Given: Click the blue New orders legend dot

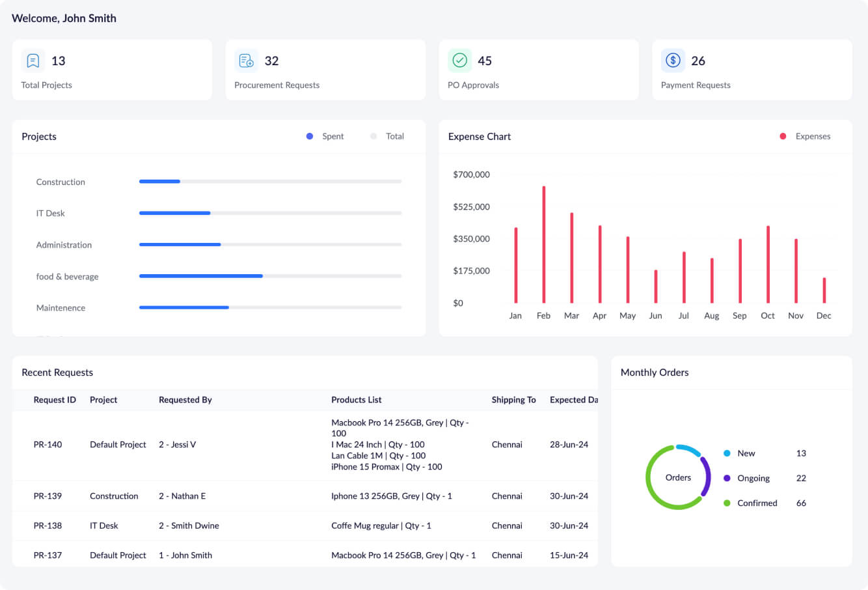Looking at the screenshot, I should tap(727, 453).
